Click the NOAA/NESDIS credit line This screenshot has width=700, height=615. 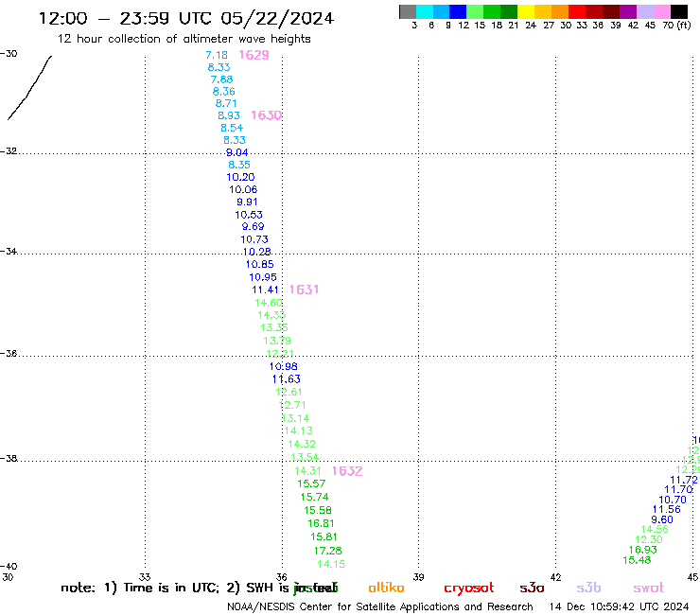pyautogui.click(x=380, y=606)
